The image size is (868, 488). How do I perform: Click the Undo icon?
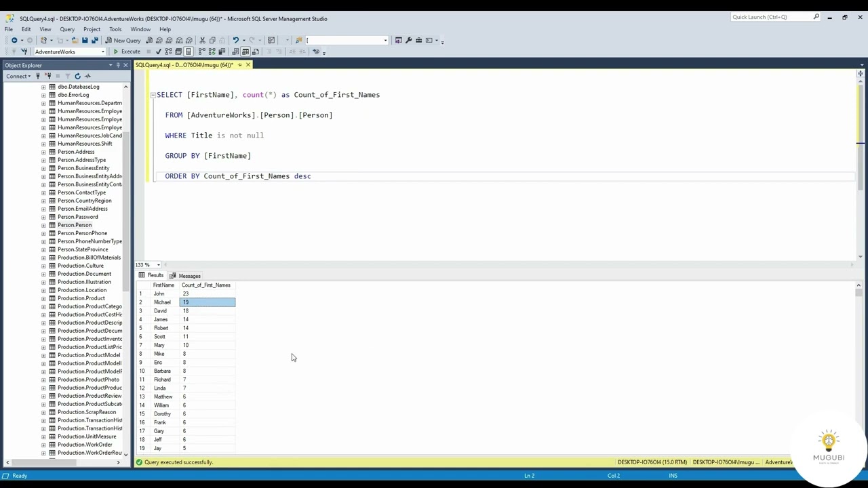click(235, 40)
